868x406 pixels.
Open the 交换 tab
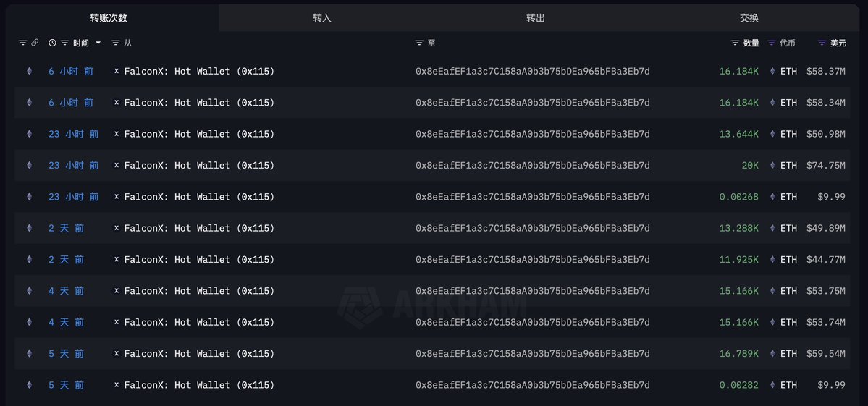749,18
